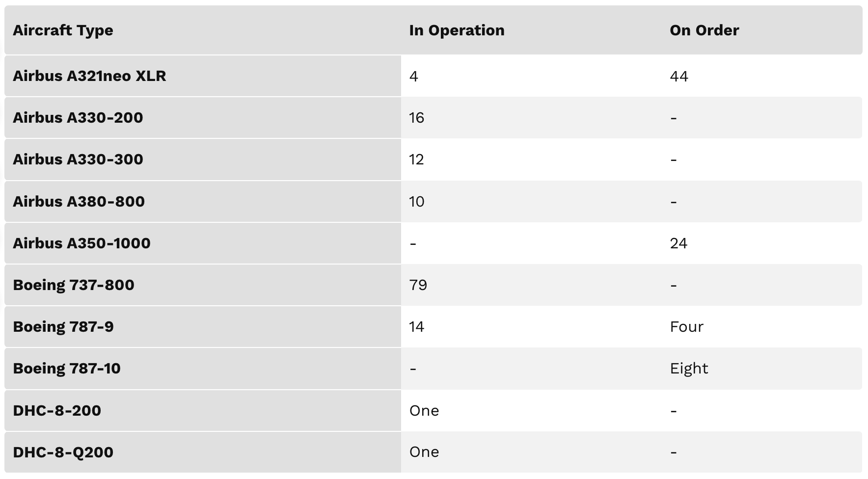
Task: Select the 79 in-operation value
Action: pos(418,285)
